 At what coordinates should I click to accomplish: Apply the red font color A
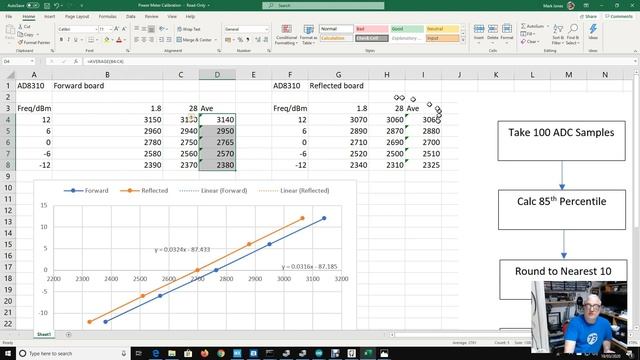pos(119,40)
